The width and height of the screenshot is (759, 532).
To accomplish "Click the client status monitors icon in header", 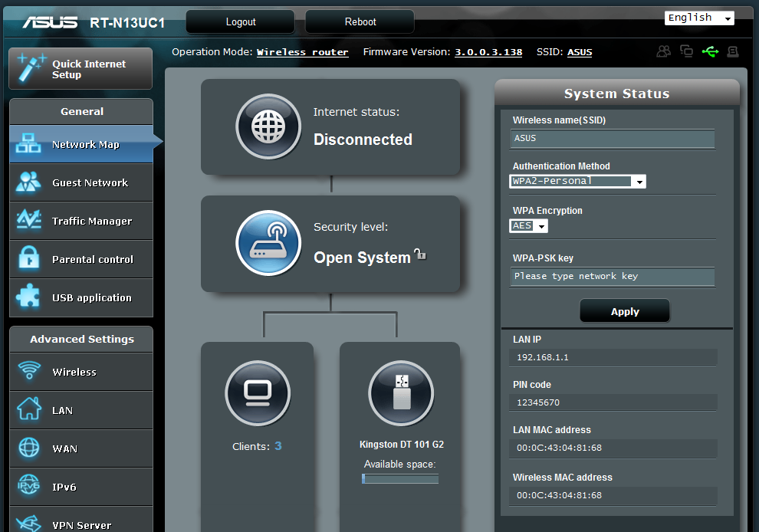I will tap(686, 51).
